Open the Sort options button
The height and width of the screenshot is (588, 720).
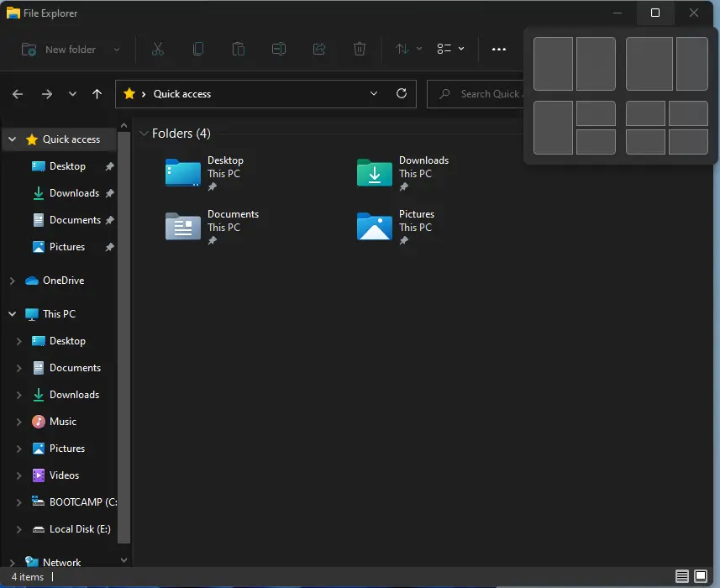(x=408, y=49)
